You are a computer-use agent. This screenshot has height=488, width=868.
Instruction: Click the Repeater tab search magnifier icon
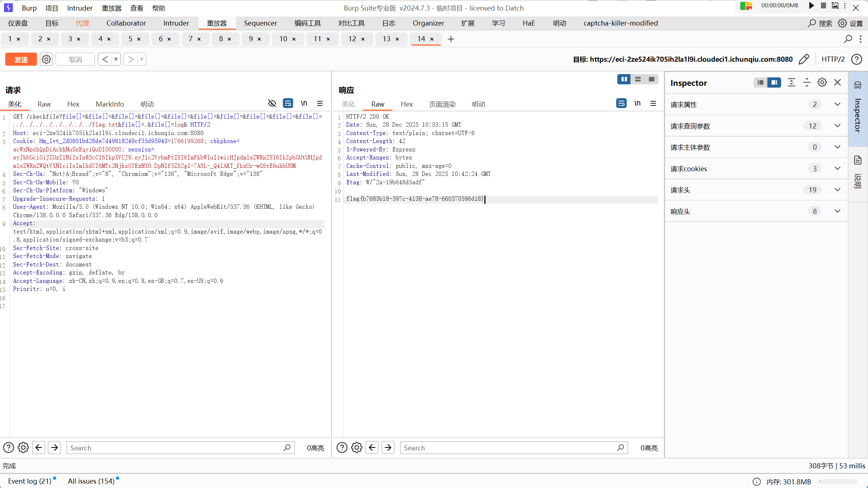point(848,39)
